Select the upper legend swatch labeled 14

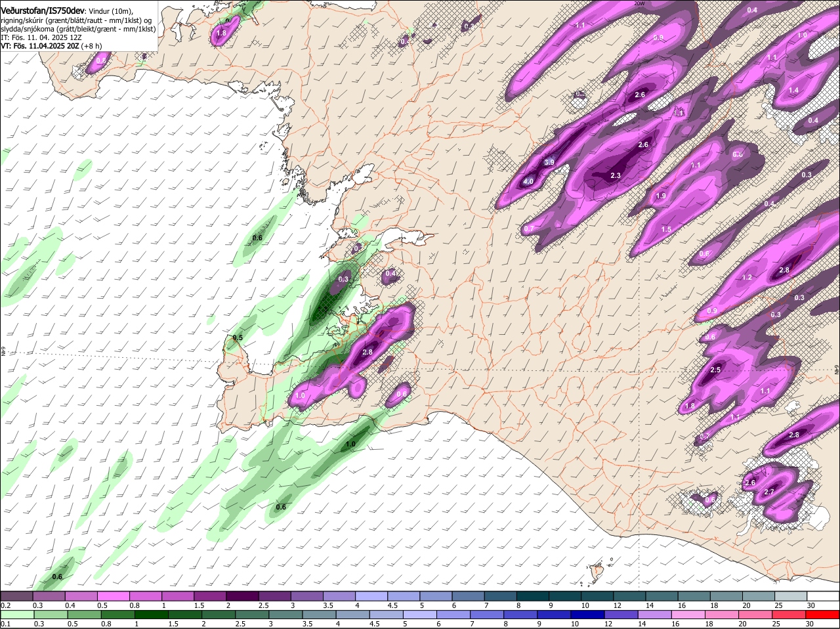[x=662, y=596]
